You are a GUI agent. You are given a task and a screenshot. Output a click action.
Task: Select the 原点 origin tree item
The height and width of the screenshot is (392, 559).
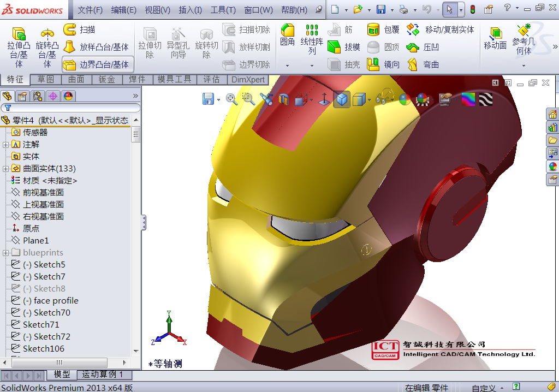[x=26, y=229]
